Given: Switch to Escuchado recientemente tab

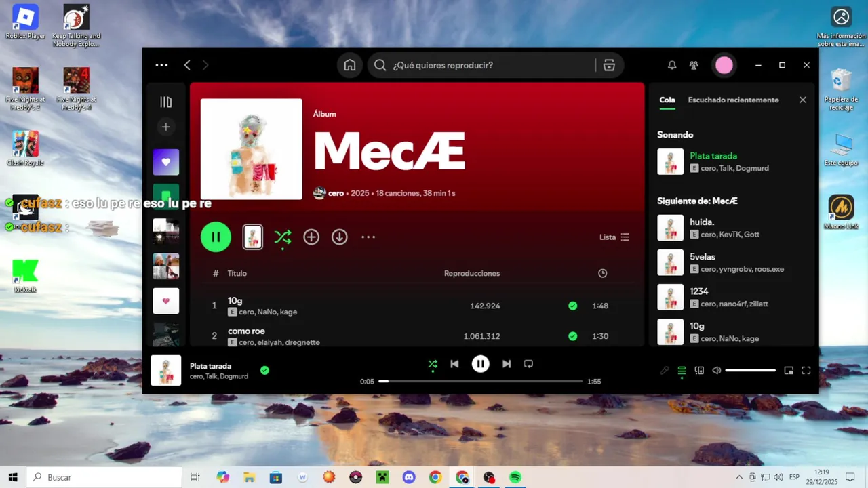Looking at the screenshot, I should [733, 100].
